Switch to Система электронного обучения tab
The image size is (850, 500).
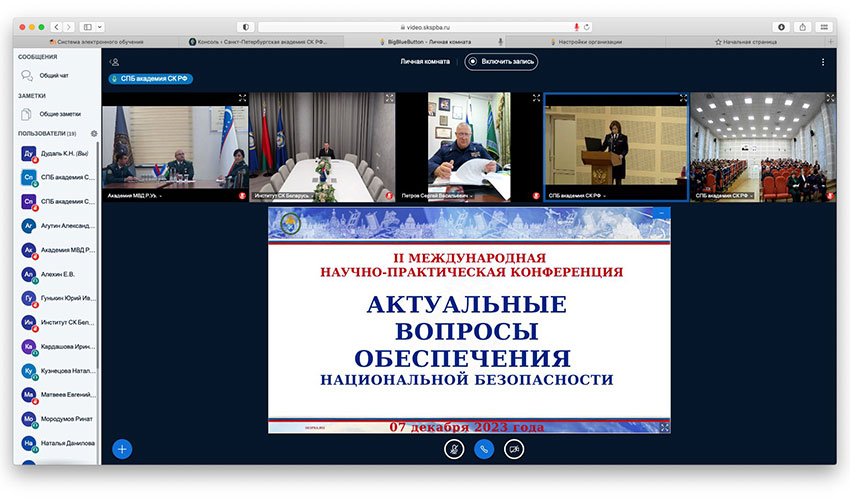100,42
